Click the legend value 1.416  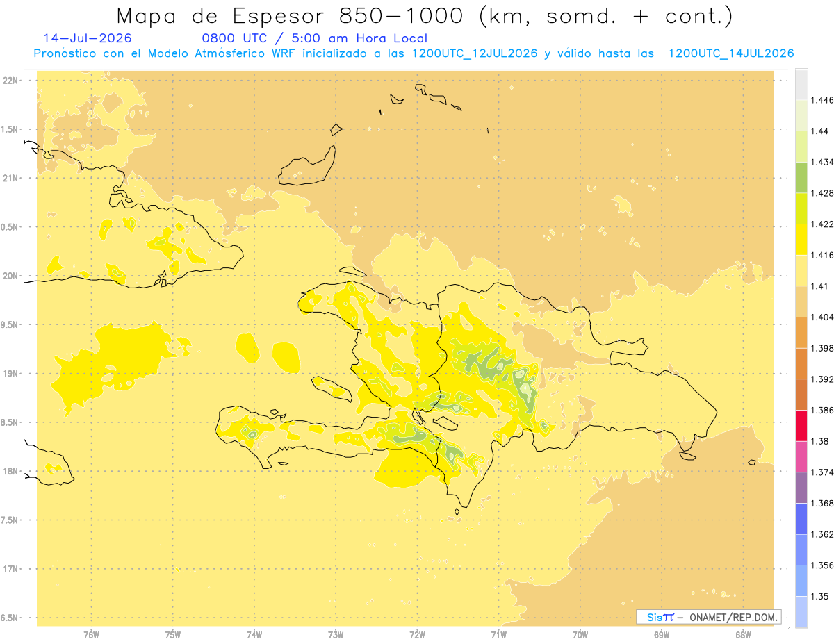point(822,255)
